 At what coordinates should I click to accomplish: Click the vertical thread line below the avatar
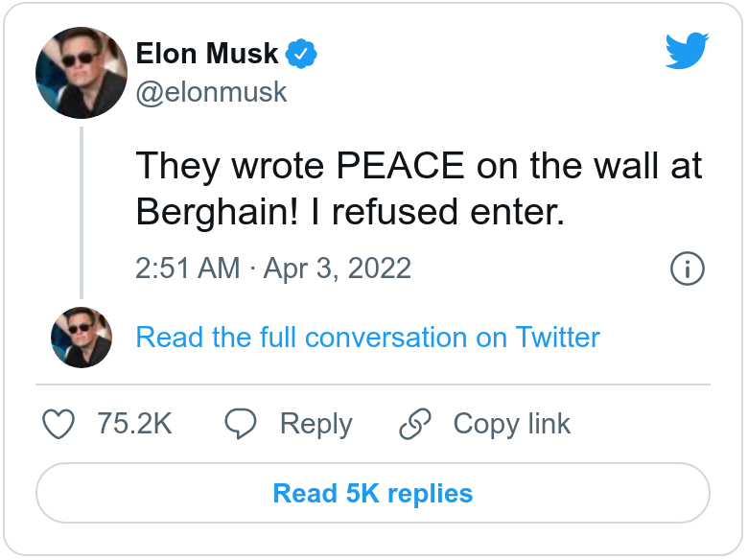click(x=82, y=213)
